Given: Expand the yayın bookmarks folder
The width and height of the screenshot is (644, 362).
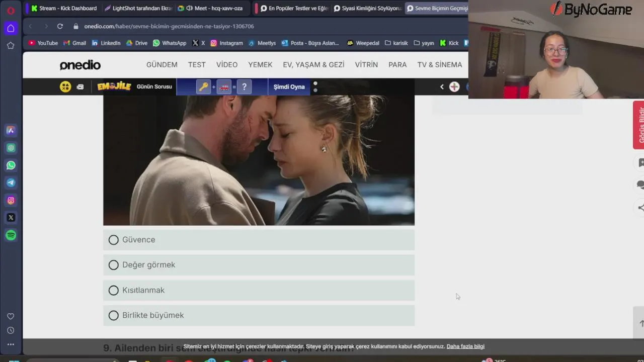Looking at the screenshot, I should pyautogui.click(x=424, y=43).
